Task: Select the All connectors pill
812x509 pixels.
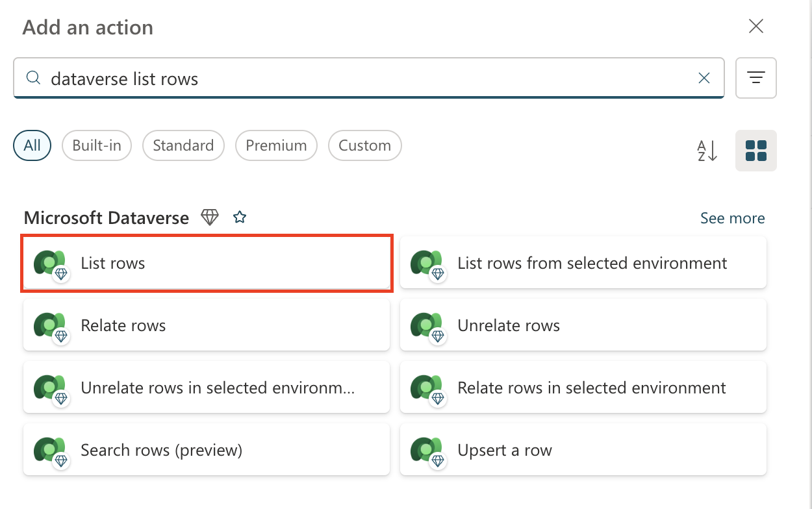Action: coord(32,145)
